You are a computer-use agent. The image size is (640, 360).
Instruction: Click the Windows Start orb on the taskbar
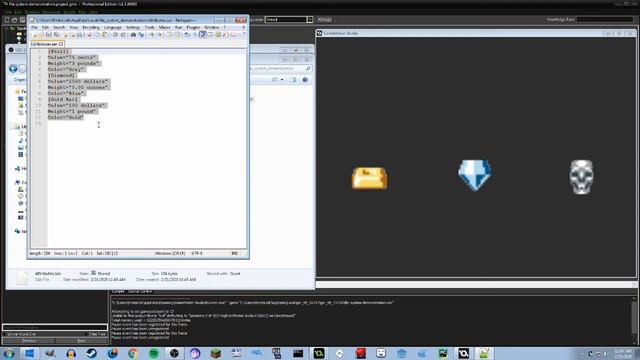9,353
